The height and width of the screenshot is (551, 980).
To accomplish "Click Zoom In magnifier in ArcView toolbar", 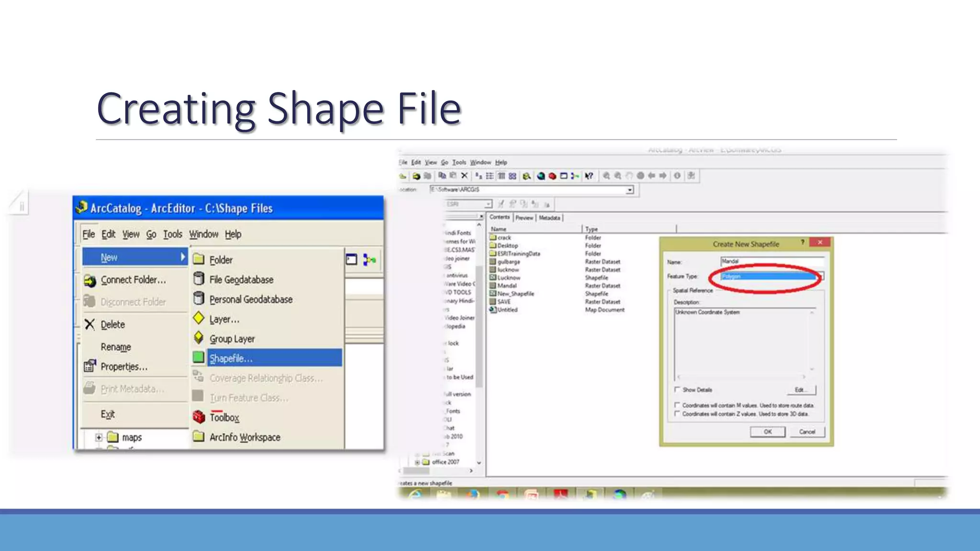I will pyautogui.click(x=606, y=176).
